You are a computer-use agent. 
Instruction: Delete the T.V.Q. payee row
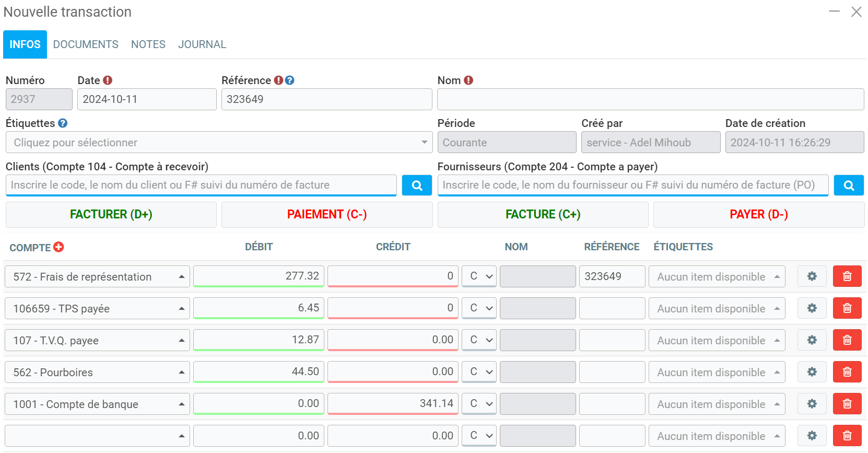(x=847, y=340)
